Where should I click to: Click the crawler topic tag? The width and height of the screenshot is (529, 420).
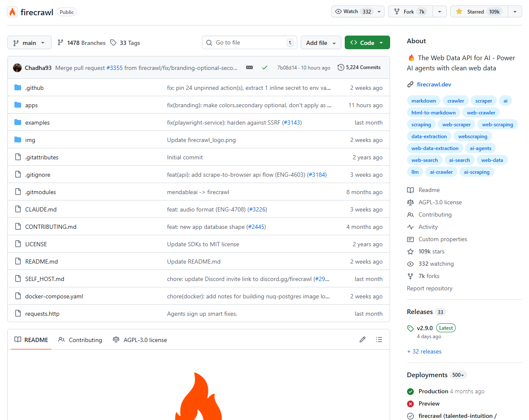pos(456,101)
